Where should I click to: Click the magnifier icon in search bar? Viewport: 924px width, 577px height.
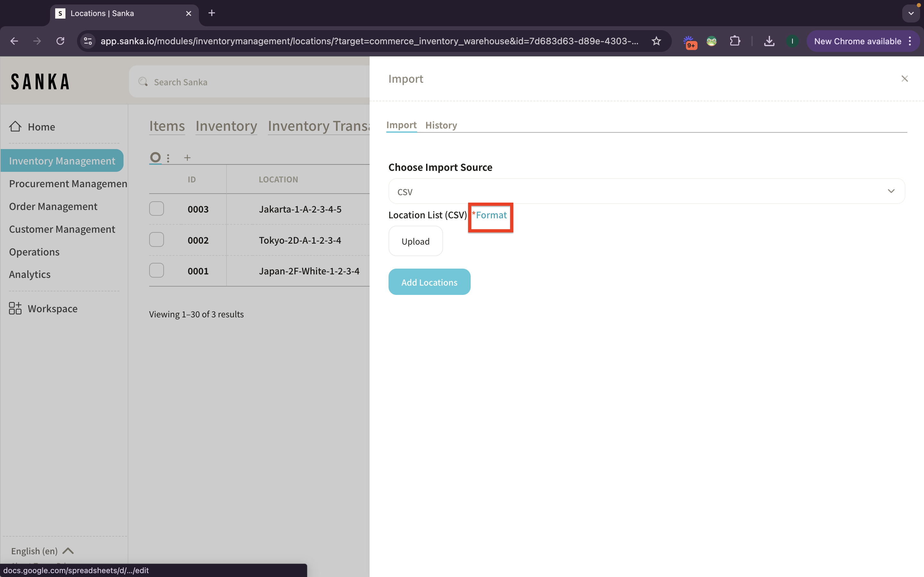click(x=143, y=82)
